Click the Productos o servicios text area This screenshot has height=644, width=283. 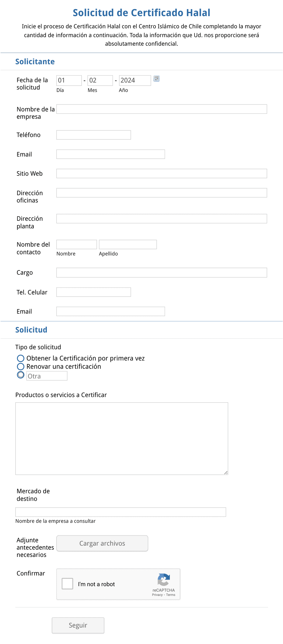[122, 438]
